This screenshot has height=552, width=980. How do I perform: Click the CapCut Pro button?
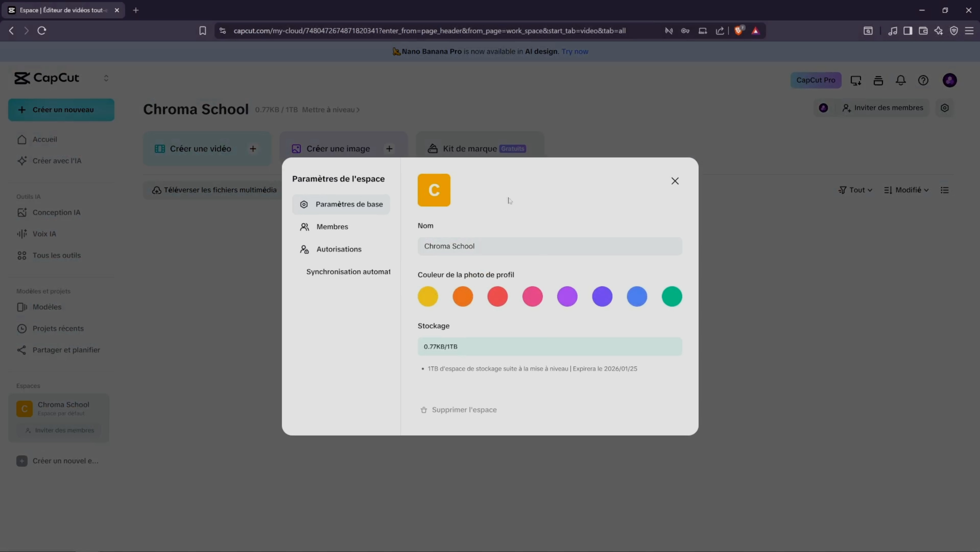pyautogui.click(x=816, y=80)
